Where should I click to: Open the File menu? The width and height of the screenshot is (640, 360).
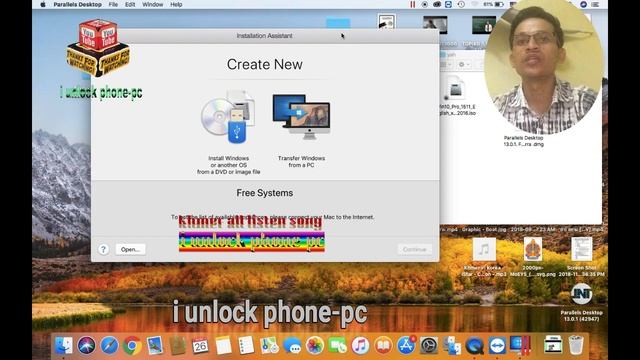coord(113,4)
